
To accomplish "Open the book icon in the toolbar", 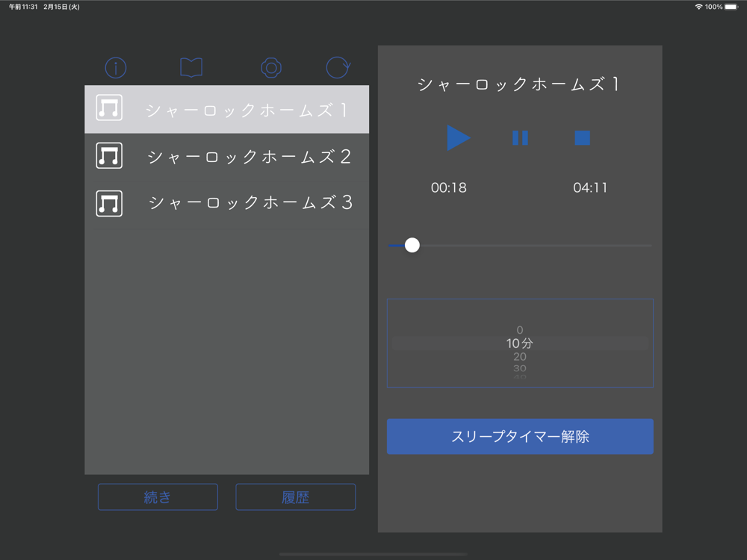I will point(191,68).
